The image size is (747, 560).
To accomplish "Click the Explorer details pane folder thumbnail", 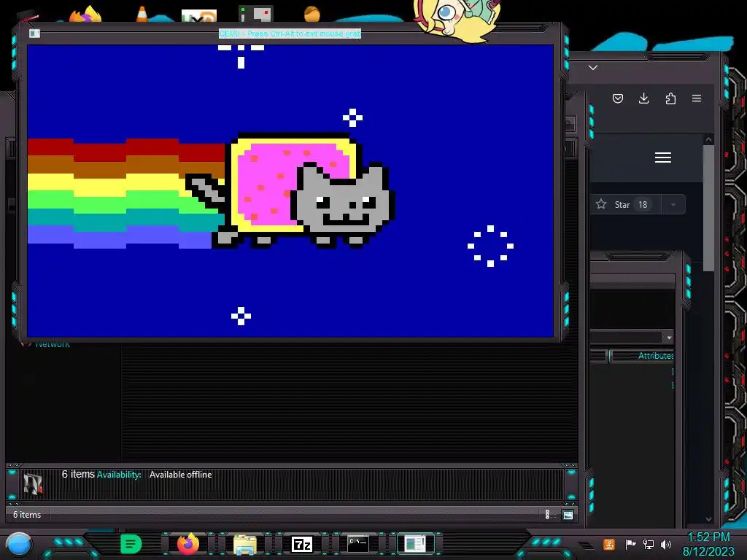I will tap(33, 484).
